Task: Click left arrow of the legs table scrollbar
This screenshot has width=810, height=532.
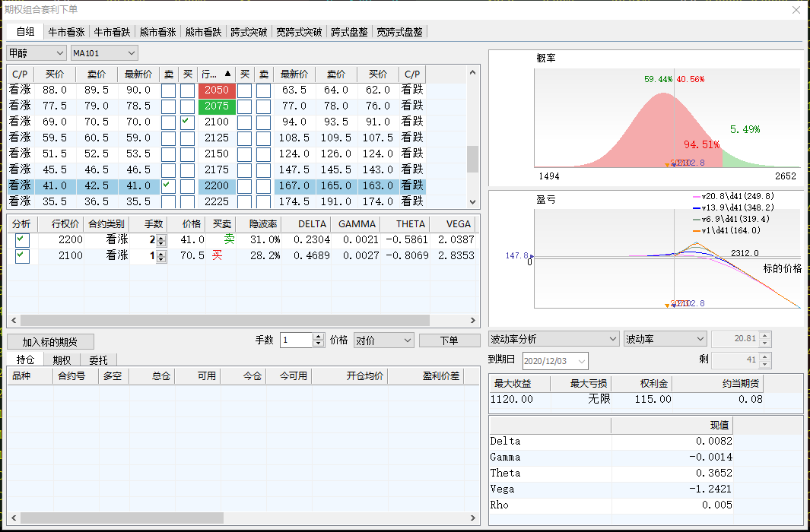Action: pos(13,321)
